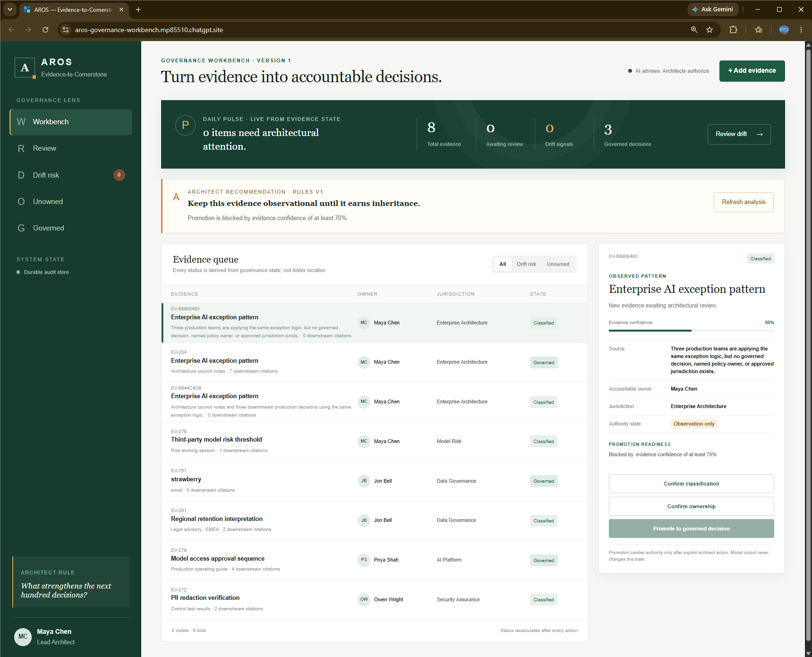Viewport: 812px width, 657px height.
Task: Click the AI Platform jurisdiction cell
Action: pyautogui.click(x=449, y=560)
